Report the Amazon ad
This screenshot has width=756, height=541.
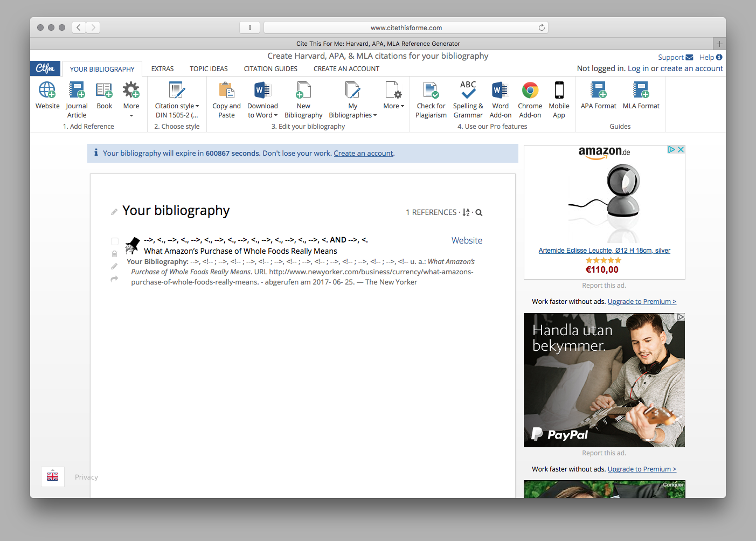(604, 286)
